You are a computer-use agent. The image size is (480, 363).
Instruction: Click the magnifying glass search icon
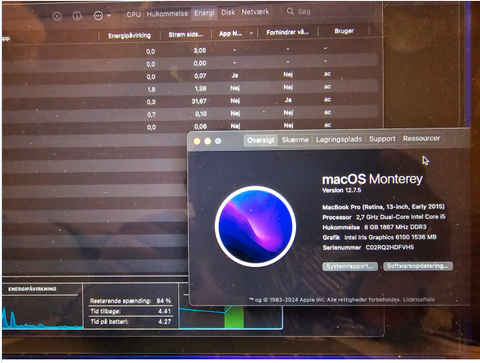[x=290, y=11]
